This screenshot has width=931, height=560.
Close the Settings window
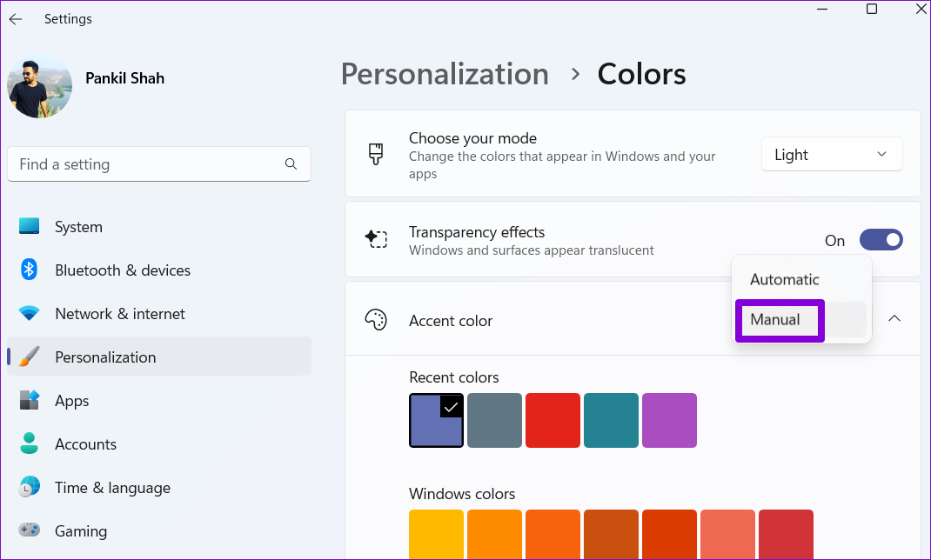click(x=921, y=9)
